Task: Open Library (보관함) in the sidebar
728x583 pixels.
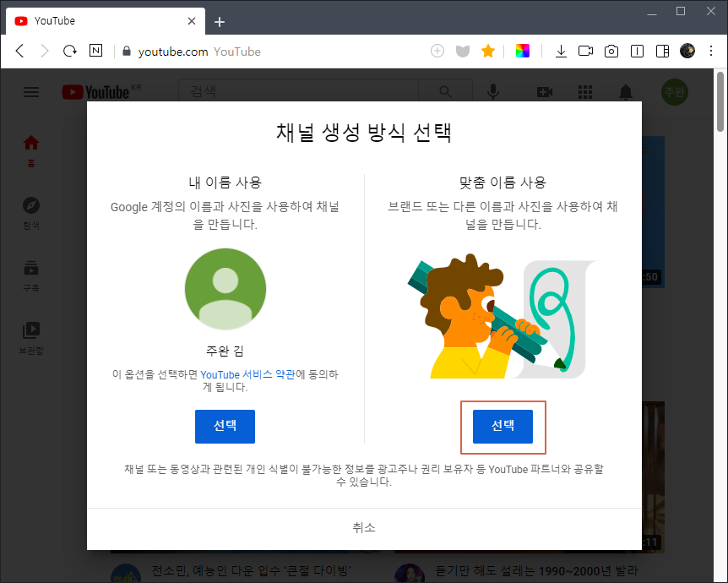Action: click(x=31, y=338)
